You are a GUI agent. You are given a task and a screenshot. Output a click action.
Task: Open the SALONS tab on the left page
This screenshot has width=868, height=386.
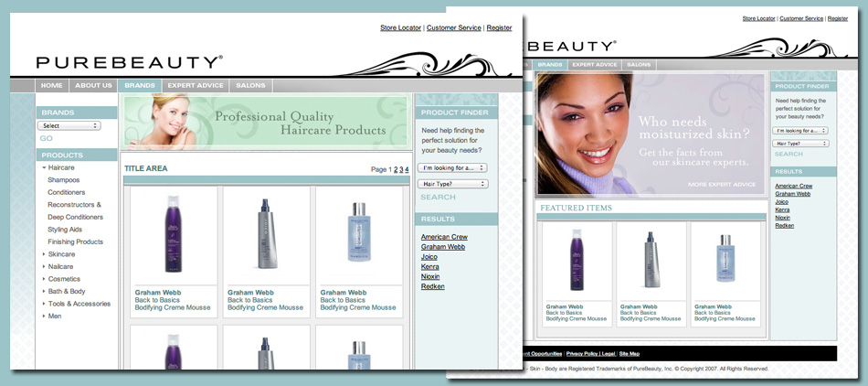(250, 85)
